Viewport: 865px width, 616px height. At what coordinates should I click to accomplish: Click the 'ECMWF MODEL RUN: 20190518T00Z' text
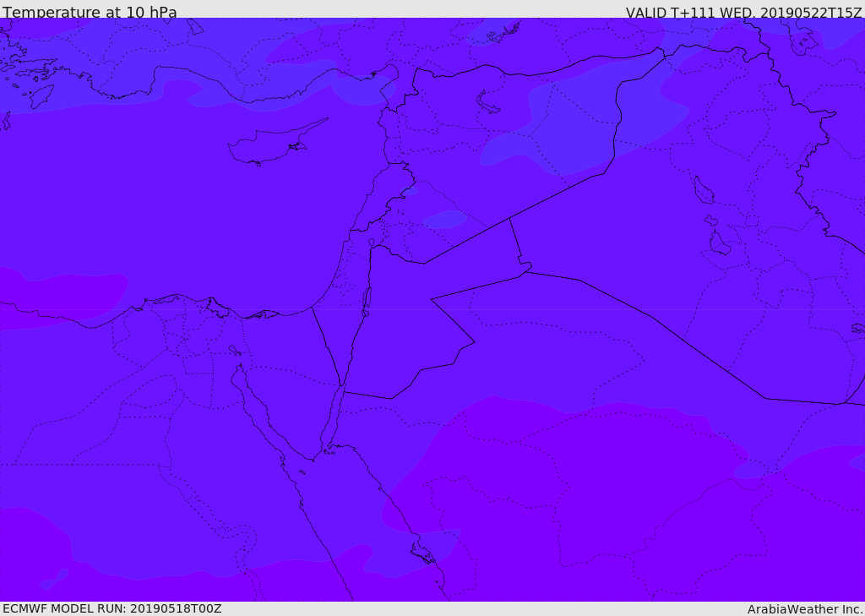(x=112, y=608)
